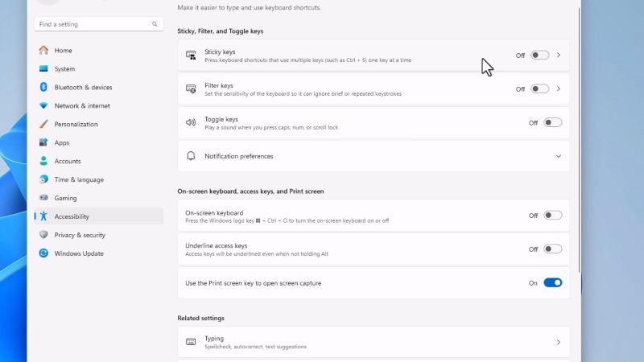This screenshot has height=362, width=644.
Task: Click the Personalization paintbrush icon
Action: tap(43, 124)
